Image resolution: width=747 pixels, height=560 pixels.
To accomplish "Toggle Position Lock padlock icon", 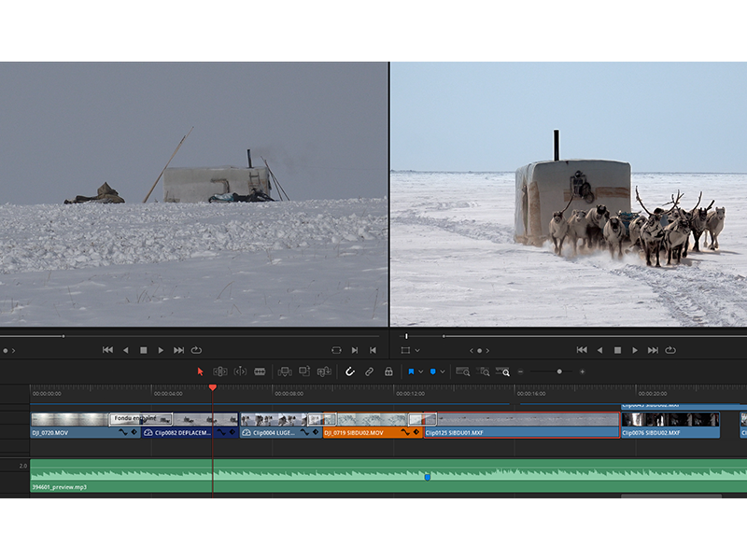I will (x=388, y=371).
